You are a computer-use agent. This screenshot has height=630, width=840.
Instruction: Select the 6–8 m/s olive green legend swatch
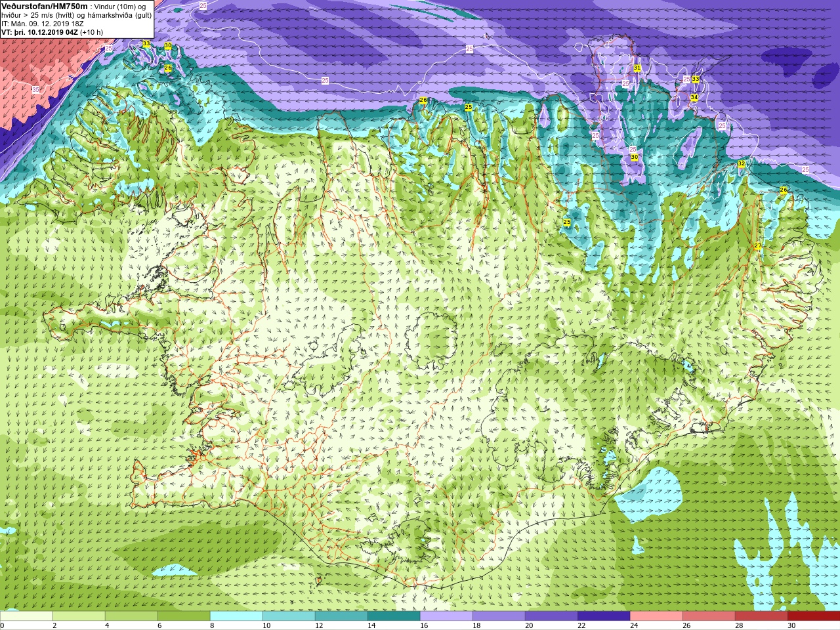[184, 616]
